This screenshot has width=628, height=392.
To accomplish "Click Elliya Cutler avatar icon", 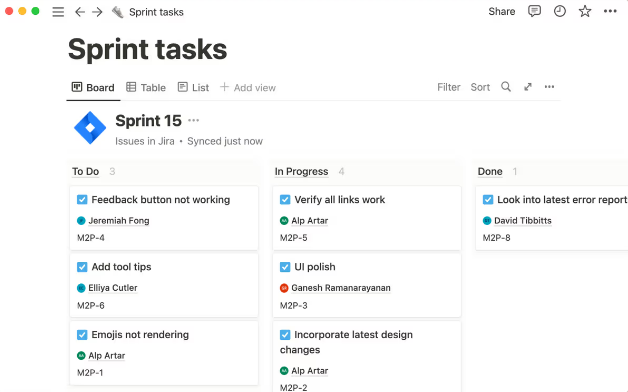I will coord(81,288).
